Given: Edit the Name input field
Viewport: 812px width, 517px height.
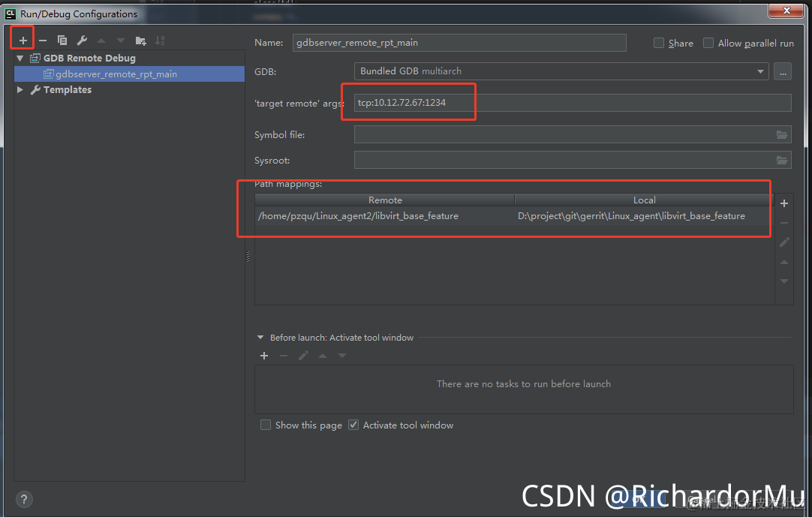Looking at the screenshot, I should (459, 43).
